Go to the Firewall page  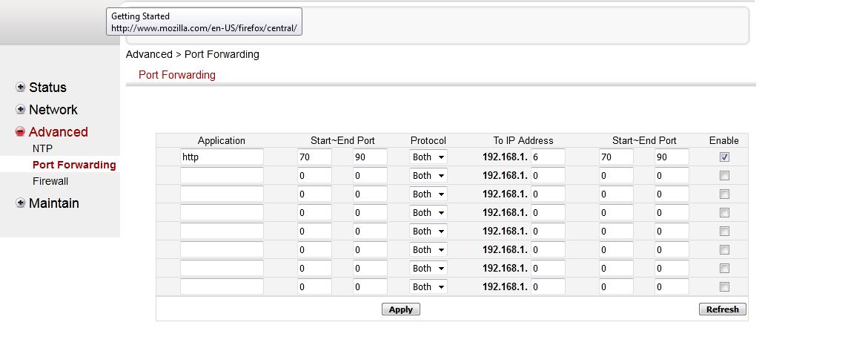[50, 181]
